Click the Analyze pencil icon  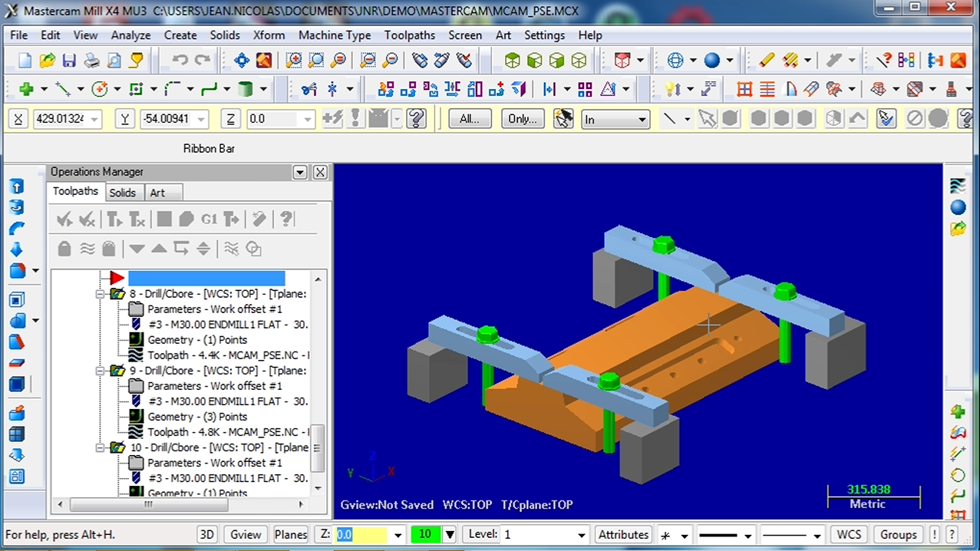click(x=766, y=60)
